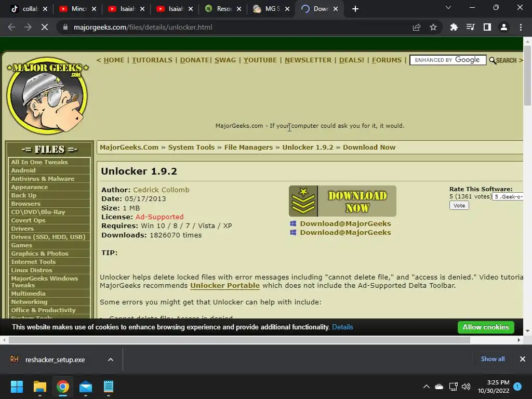Click the share page icon in address bar
Viewport: 532px width, 399px height.
tap(417, 27)
